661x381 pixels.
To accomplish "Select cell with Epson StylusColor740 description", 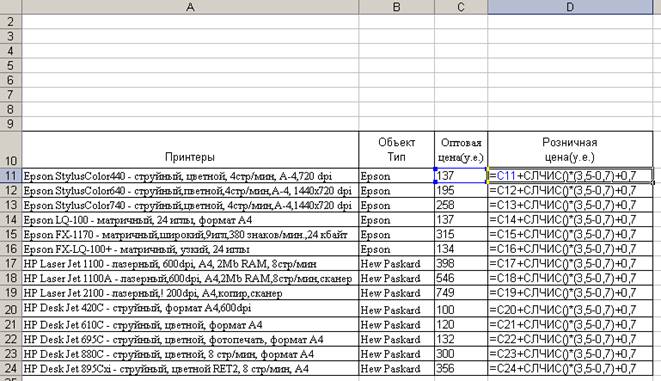I will coord(190,205).
